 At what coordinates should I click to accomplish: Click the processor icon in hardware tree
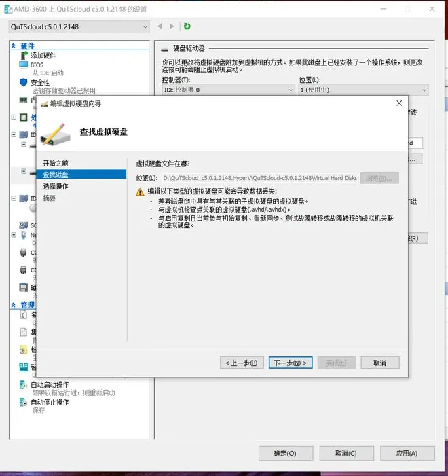[23, 117]
